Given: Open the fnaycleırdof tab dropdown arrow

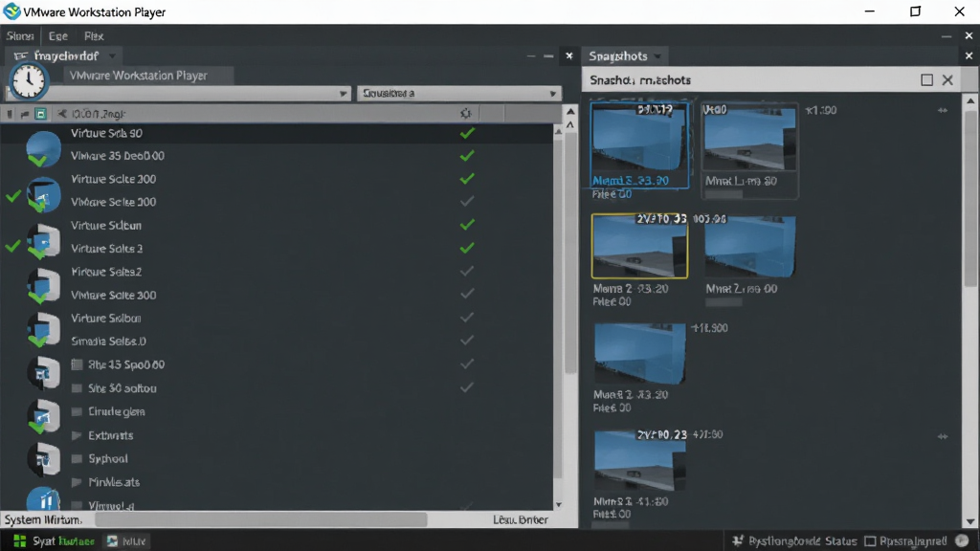Looking at the screenshot, I should point(113,56).
